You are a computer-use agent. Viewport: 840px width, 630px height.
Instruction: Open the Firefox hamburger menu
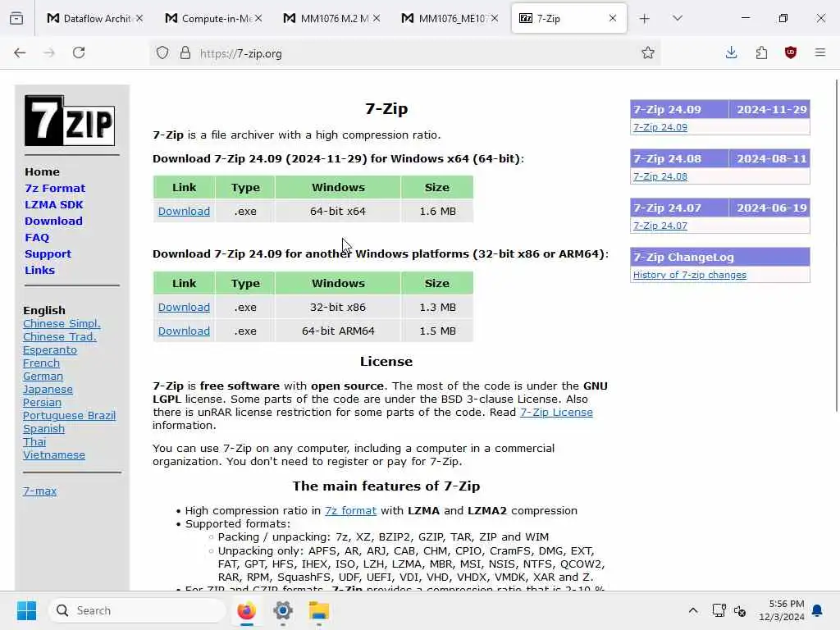point(820,52)
